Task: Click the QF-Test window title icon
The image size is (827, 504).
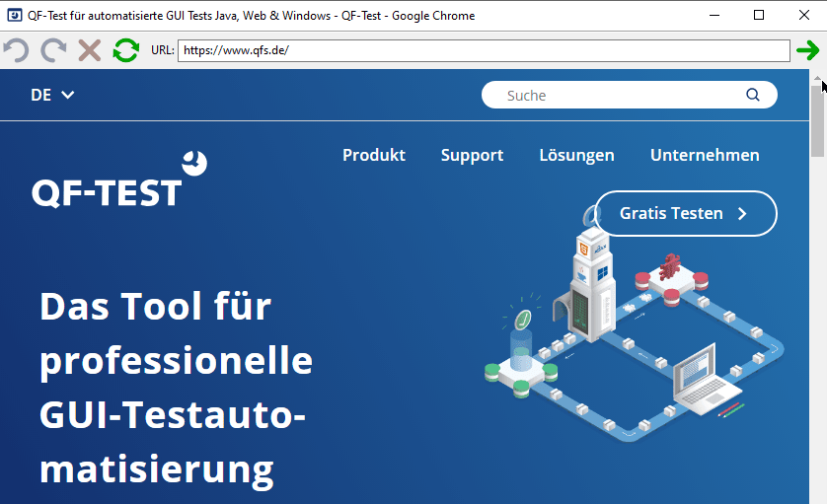Action: pos(14,16)
